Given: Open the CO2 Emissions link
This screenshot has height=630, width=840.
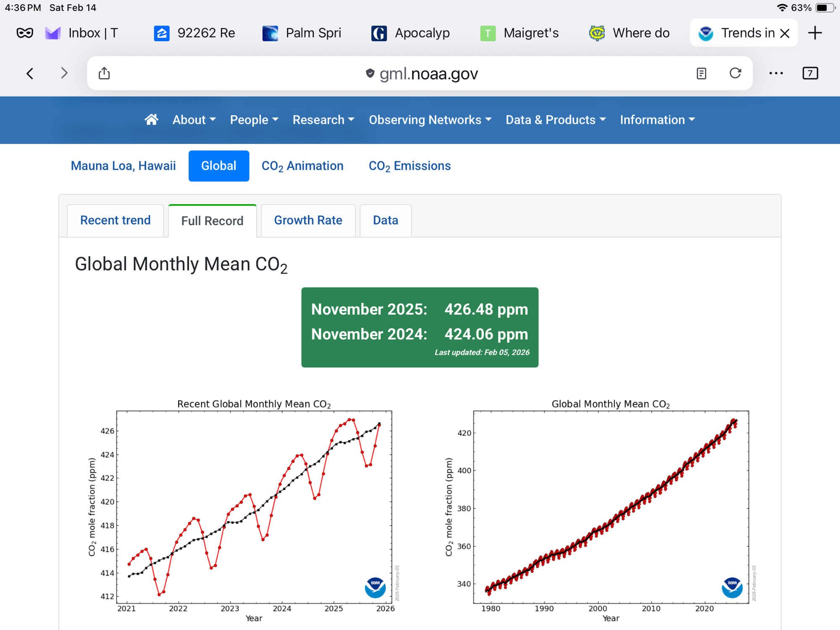Looking at the screenshot, I should (x=409, y=166).
